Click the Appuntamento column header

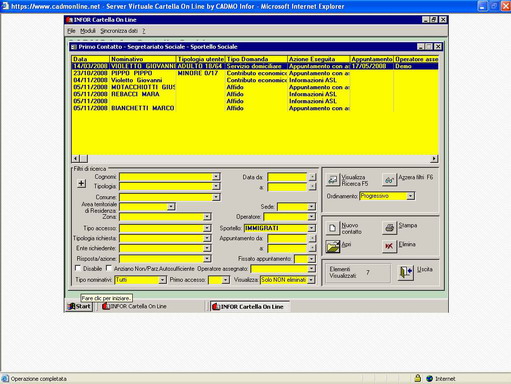[372, 59]
